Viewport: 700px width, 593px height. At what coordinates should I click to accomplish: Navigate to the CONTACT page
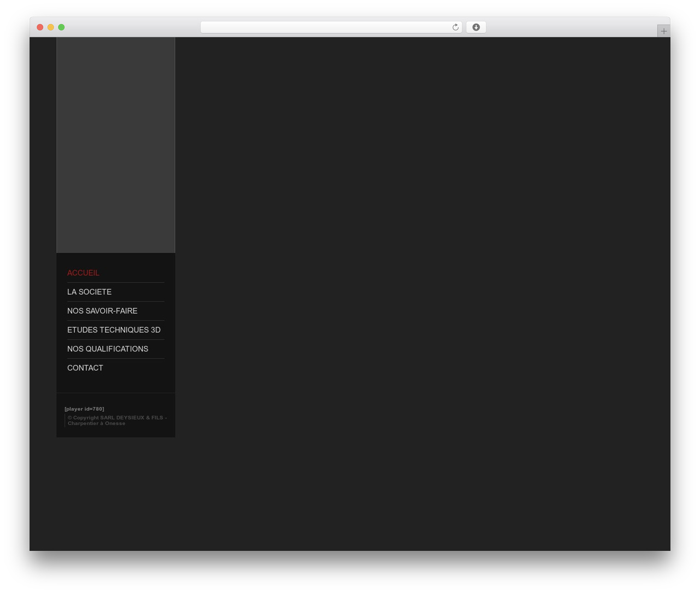tap(85, 368)
